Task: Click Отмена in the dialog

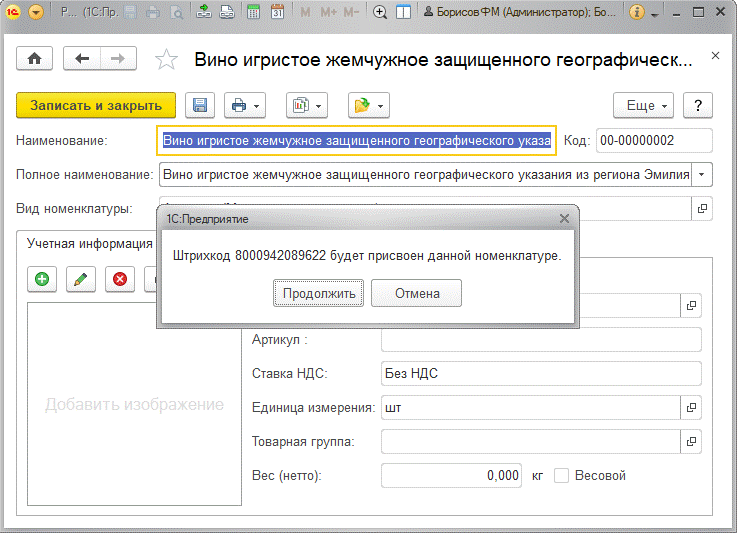Action: 416,293
